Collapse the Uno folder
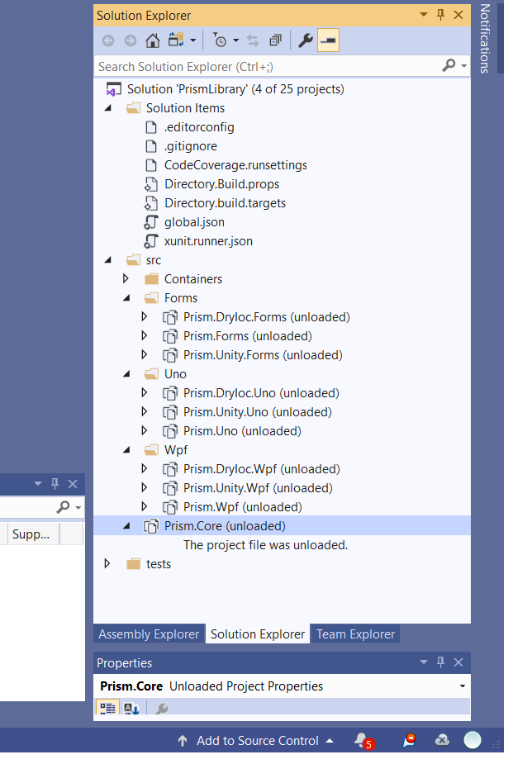The image size is (532, 783). coord(126,373)
